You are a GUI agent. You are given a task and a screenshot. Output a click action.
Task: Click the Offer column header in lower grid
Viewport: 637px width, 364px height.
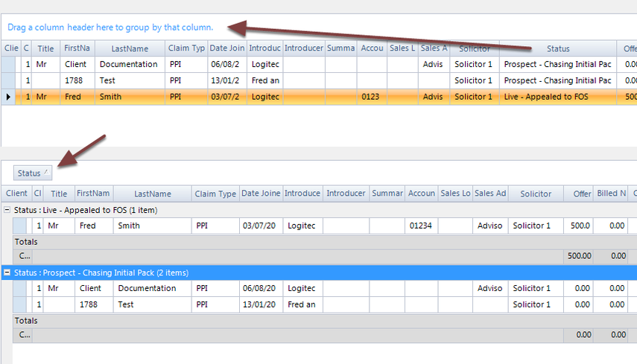[578, 194]
